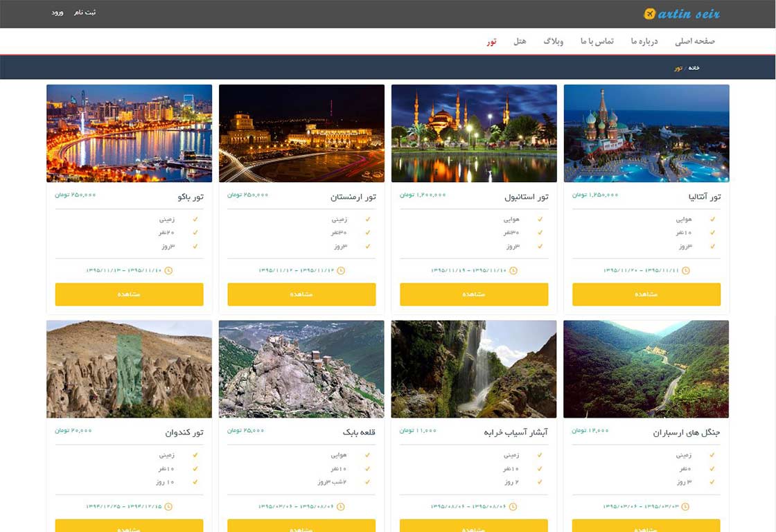Click the artin seir airplane logo
This screenshot has width=776, height=532.
click(682, 14)
